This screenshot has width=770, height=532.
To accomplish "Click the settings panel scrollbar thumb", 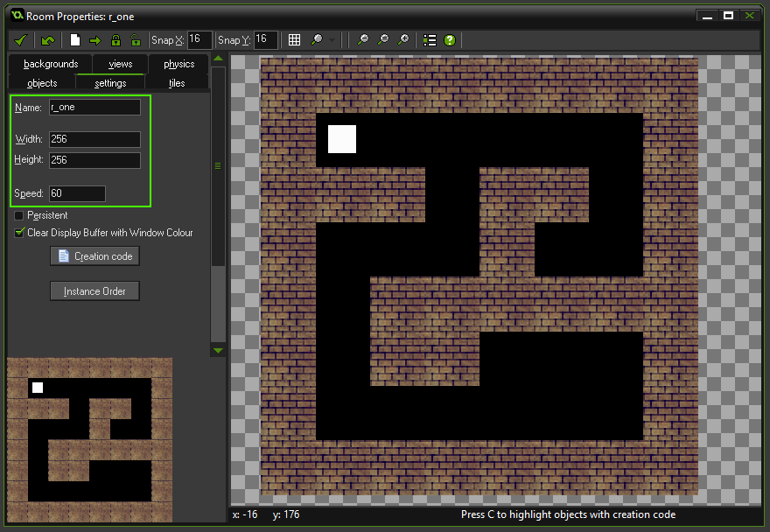I will [218, 166].
